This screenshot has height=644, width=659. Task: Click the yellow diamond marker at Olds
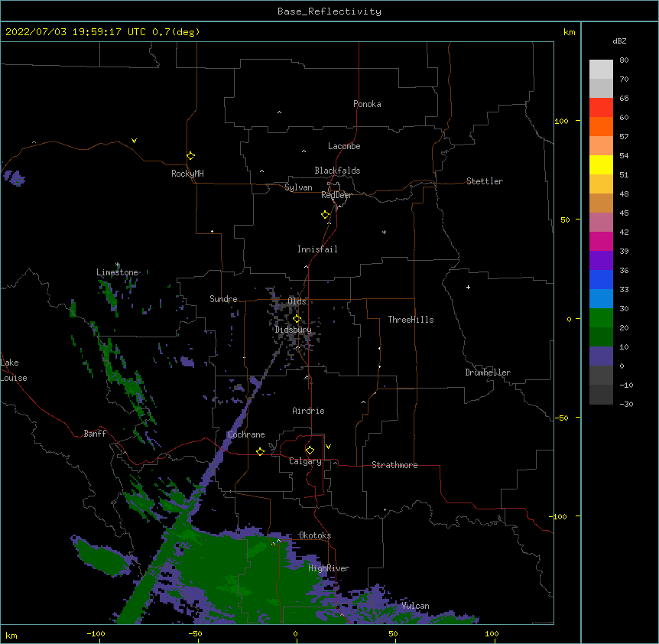(297, 319)
